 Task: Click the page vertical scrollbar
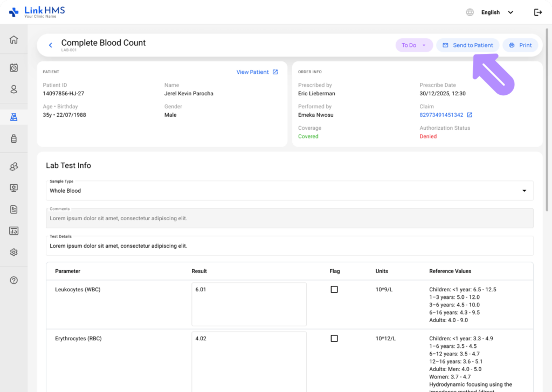[547, 120]
